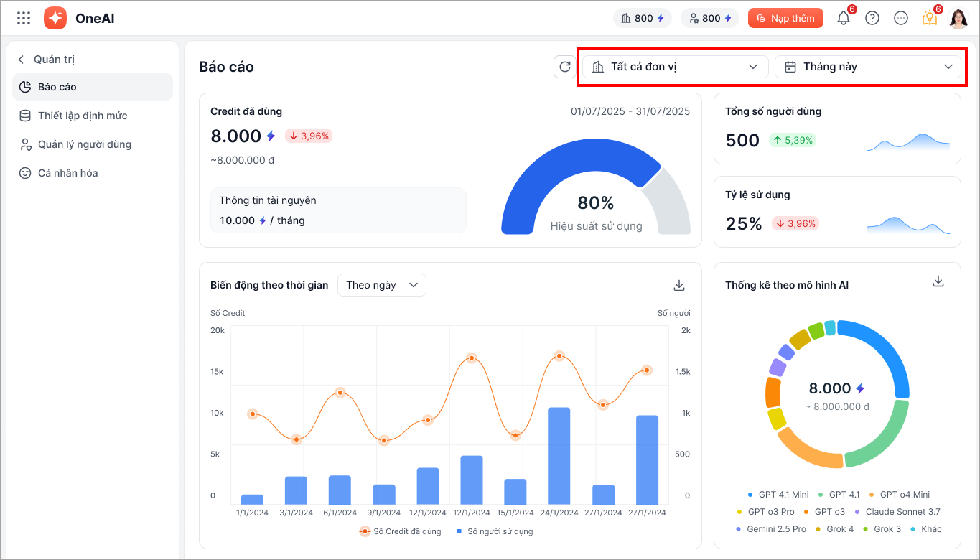Click the OneAI logo icon

pyautogui.click(x=55, y=18)
